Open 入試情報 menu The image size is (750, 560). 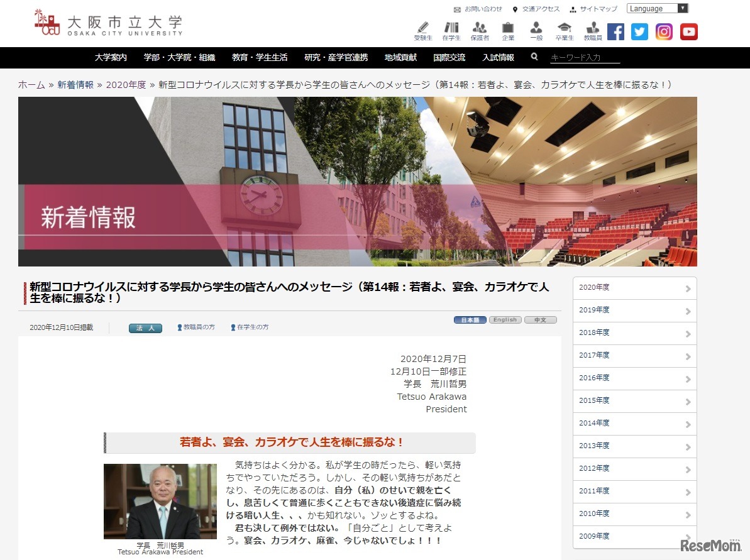[498, 57]
